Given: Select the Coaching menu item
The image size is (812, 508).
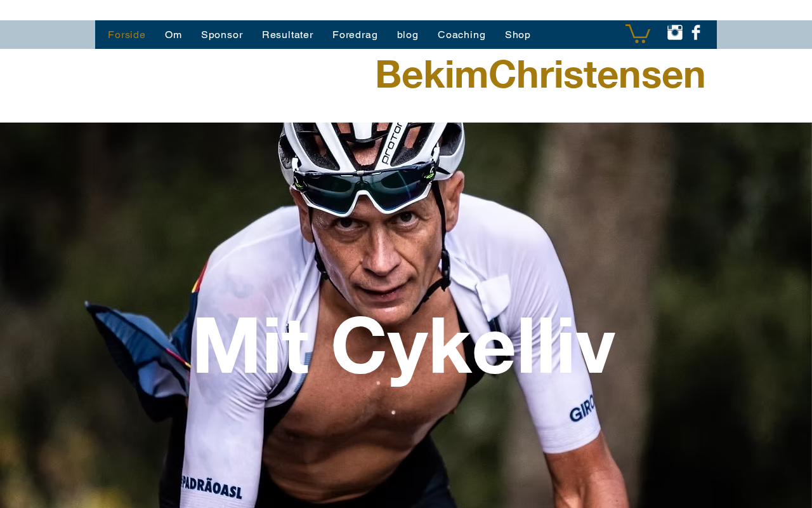Looking at the screenshot, I should pyautogui.click(x=462, y=35).
